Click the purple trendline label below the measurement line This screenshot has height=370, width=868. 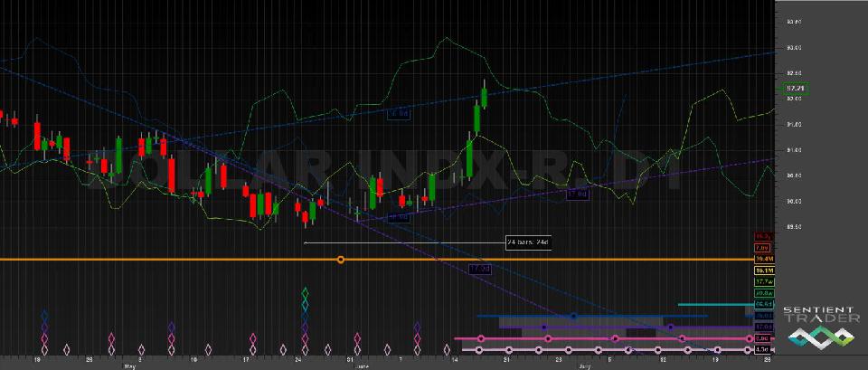[479, 270]
